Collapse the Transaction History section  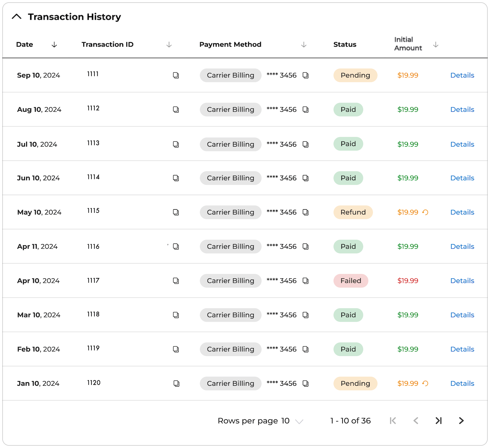pos(17,17)
